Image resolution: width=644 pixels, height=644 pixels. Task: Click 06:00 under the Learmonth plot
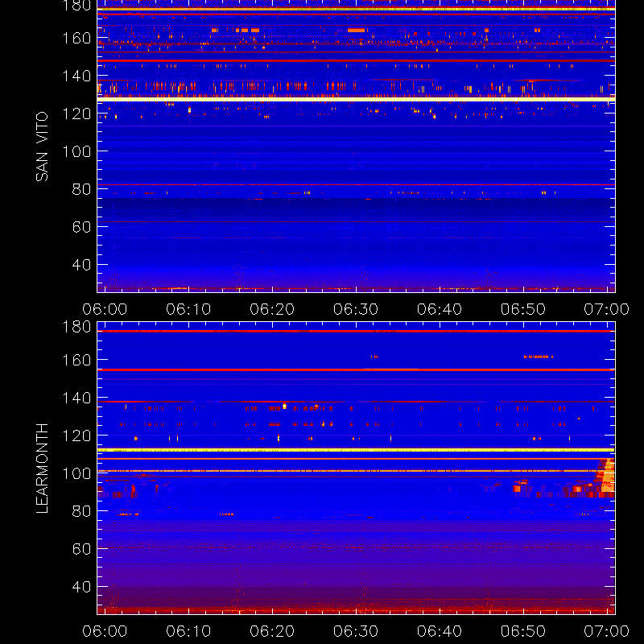(x=105, y=631)
